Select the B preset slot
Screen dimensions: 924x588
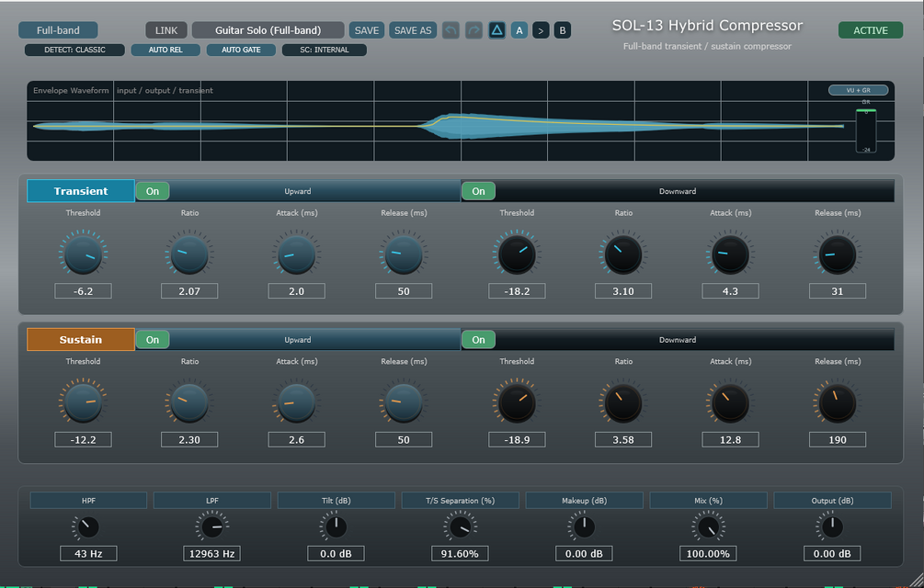tap(562, 30)
